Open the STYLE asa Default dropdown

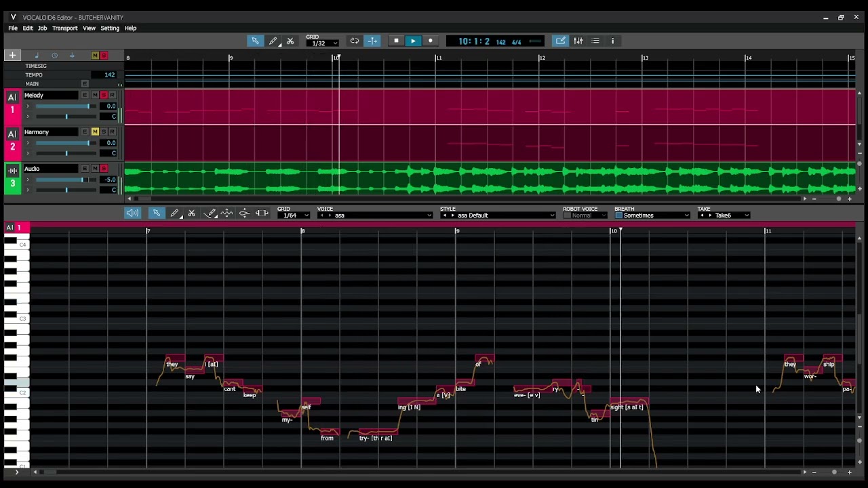click(x=498, y=216)
